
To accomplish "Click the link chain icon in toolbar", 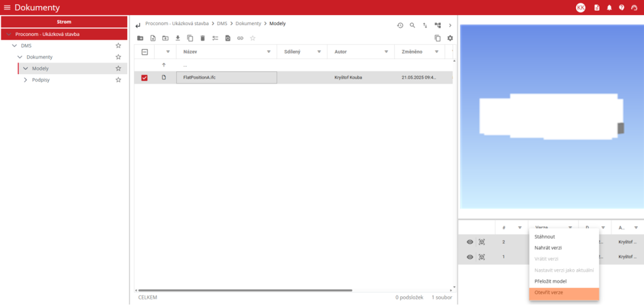I will pos(240,38).
